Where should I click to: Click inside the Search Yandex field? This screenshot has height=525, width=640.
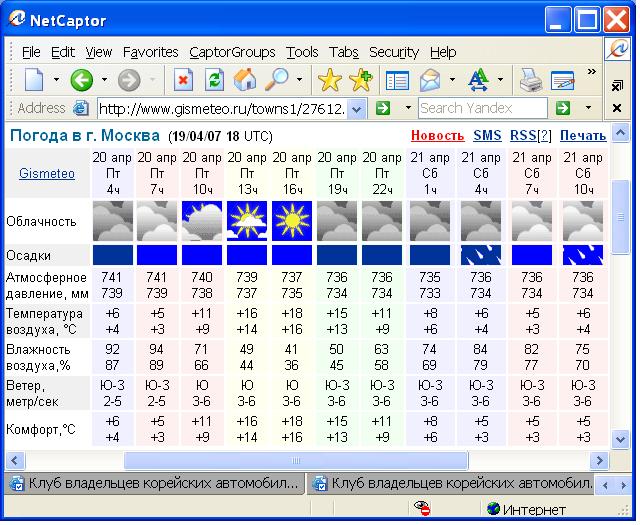pyautogui.click(x=481, y=108)
